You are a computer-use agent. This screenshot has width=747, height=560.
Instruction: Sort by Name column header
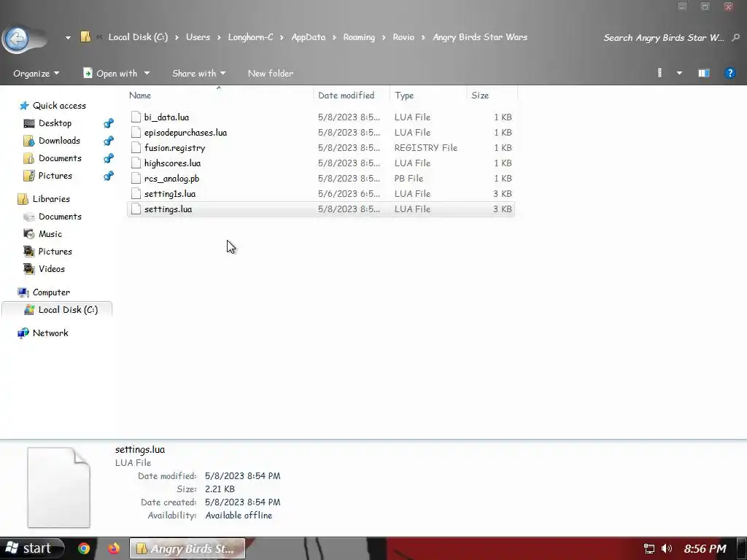[x=220, y=96]
